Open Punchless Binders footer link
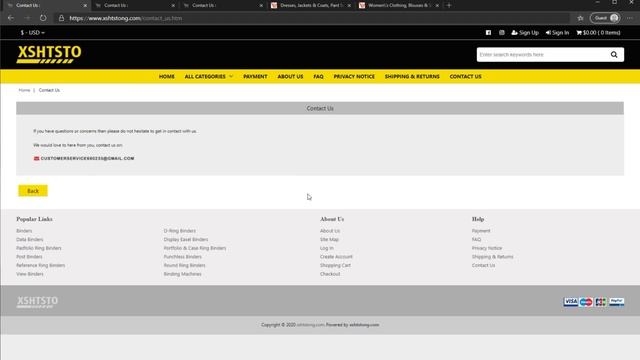 pyautogui.click(x=182, y=257)
